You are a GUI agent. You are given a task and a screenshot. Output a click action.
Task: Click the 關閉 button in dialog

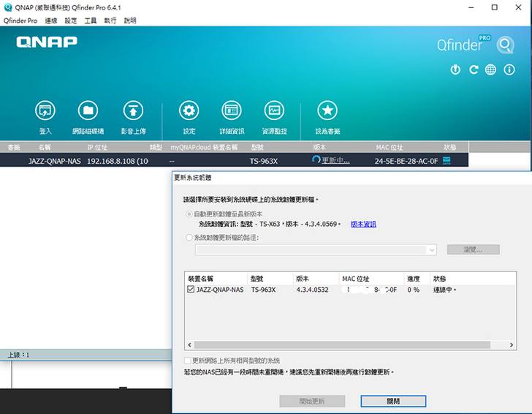tap(393, 401)
